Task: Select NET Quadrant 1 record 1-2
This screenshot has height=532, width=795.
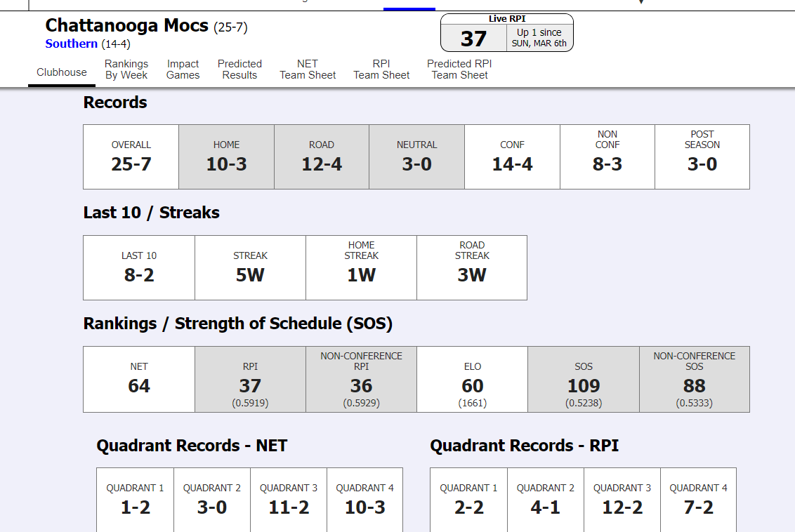Action: point(135,500)
